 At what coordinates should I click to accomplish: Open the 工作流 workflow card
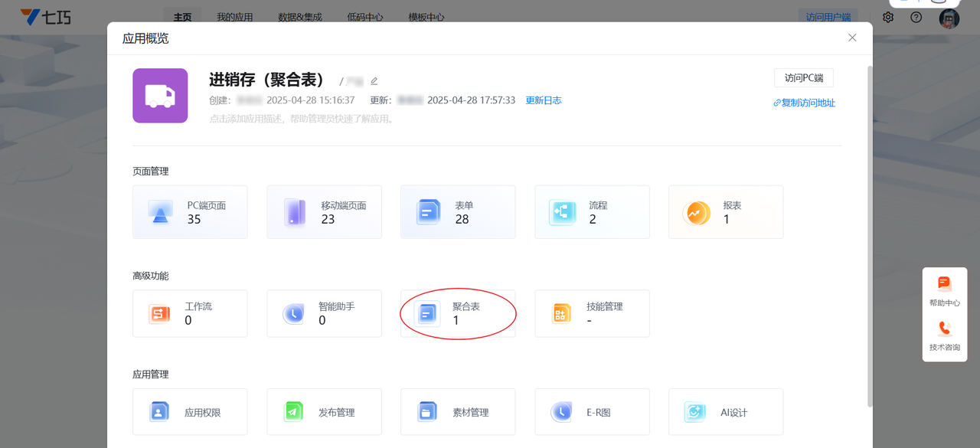tap(190, 313)
